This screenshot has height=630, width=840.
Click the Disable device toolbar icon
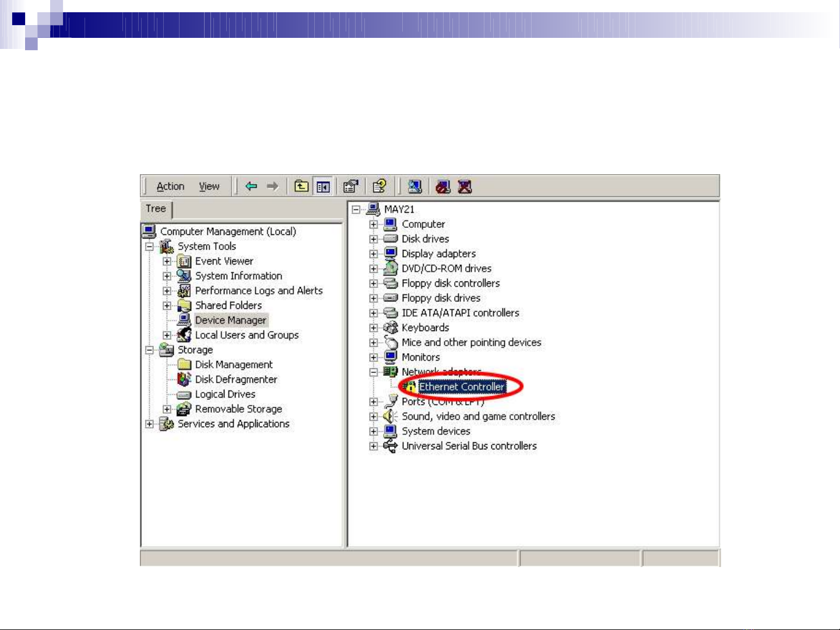(443, 186)
